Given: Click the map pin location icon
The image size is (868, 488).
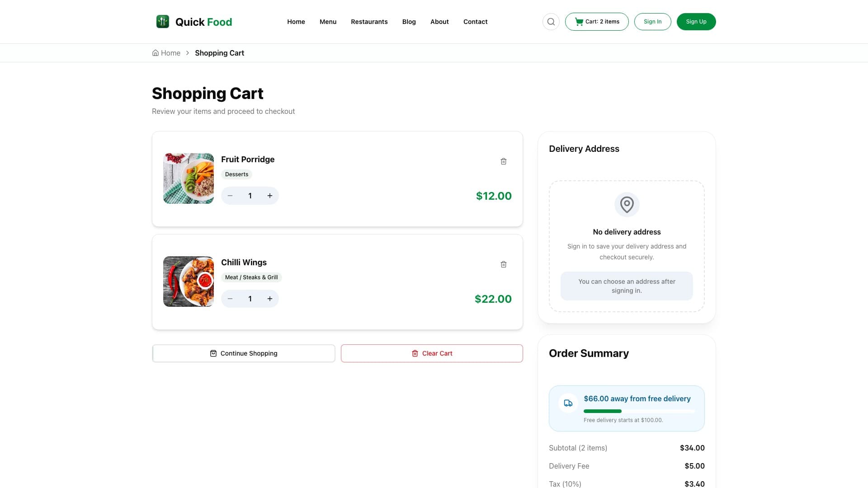Looking at the screenshot, I should (x=627, y=205).
